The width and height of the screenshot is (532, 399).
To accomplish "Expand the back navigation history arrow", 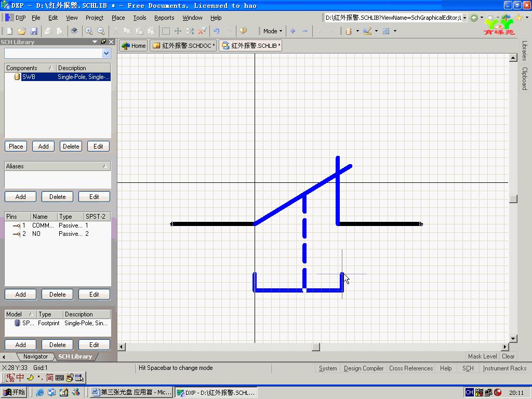I will coord(482,18).
